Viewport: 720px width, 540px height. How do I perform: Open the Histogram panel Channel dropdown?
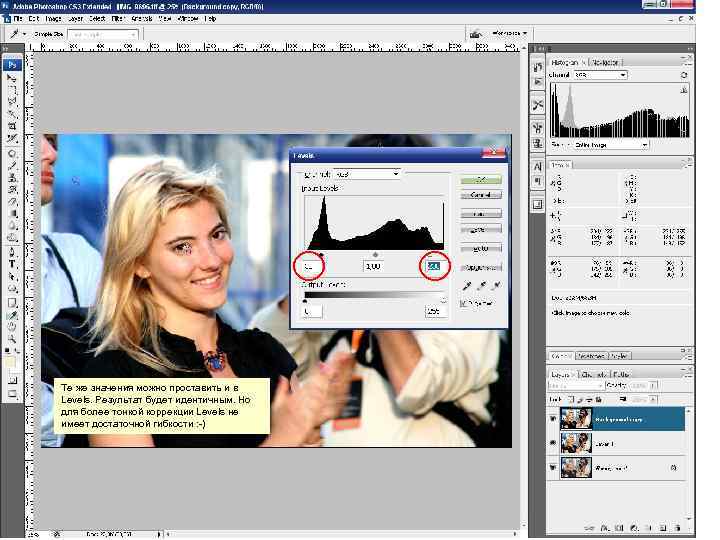tap(600, 75)
